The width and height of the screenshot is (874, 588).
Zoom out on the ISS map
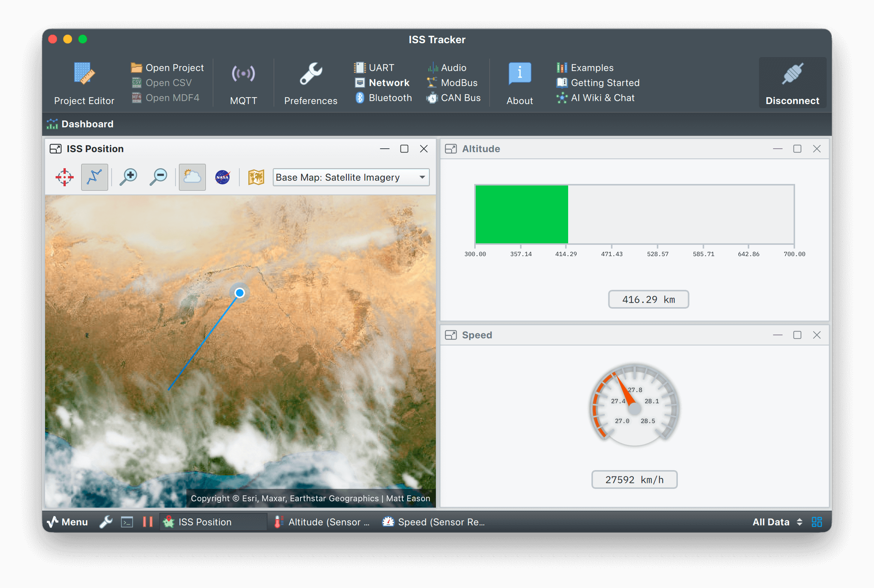(158, 177)
